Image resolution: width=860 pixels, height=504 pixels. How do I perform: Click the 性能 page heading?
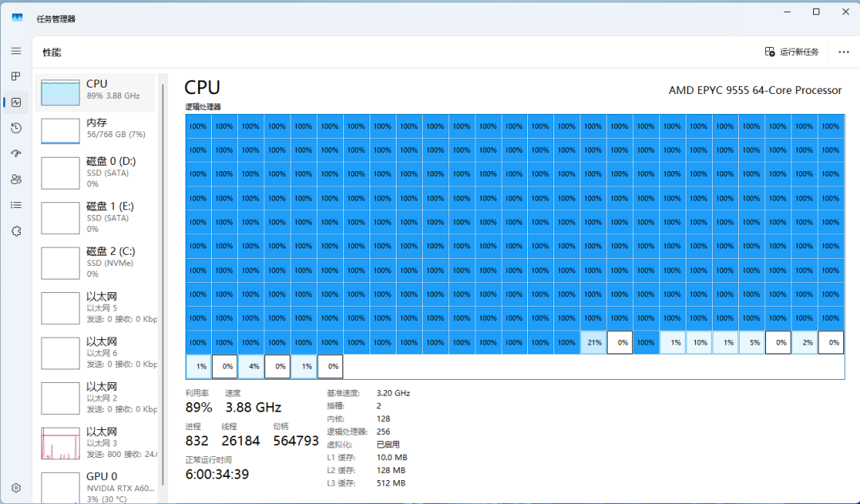click(x=52, y=52)
